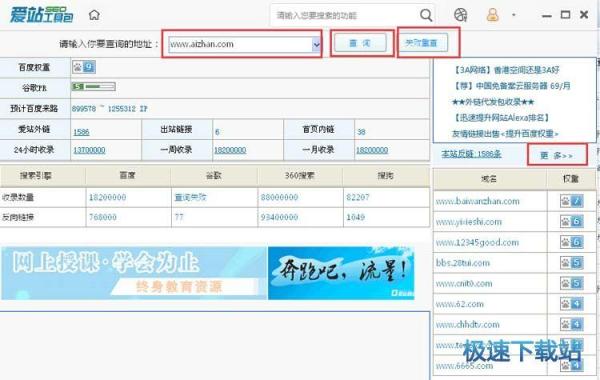This screenshot has width=600, height=380.
Task: Open the 24小时收录 13700000 link
Action: click(89, 150)
